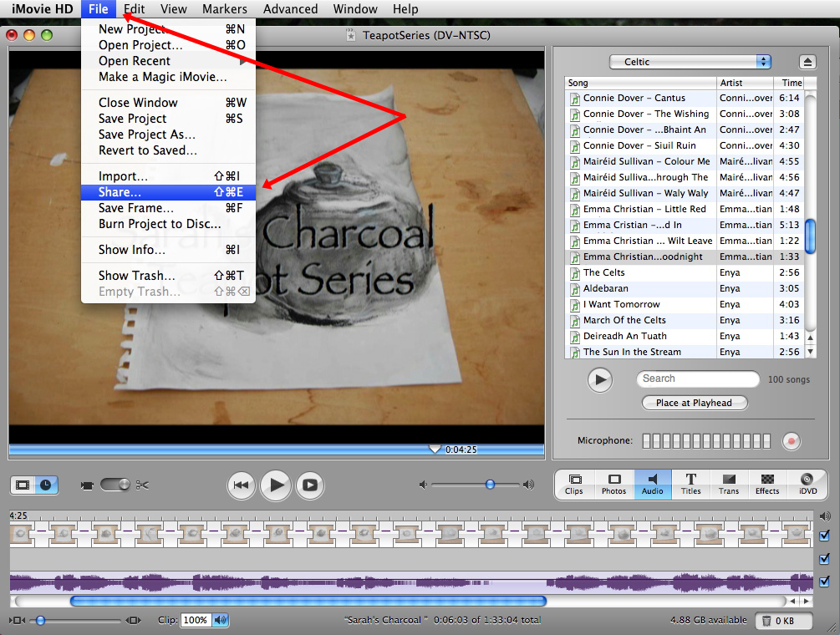The width and height of the screenshot is (840, 635).
Task: Open the Effects pane
Action: point(767,484)
